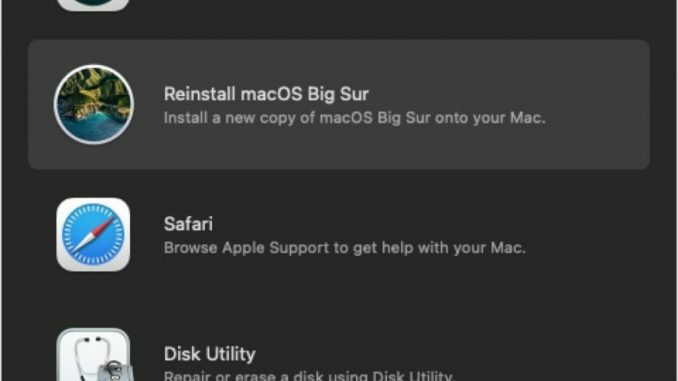
Task: Click the partially visible icon at the top
Action: tap(93, 4)
